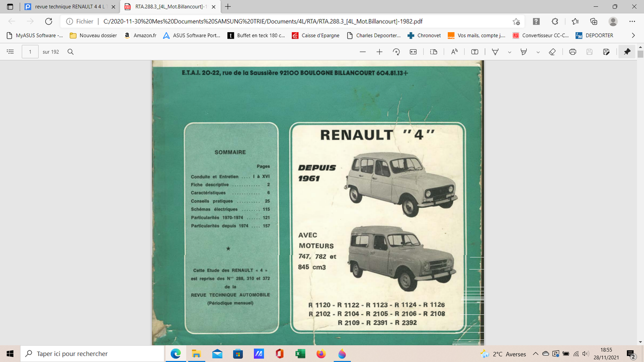Select the Draw pen tool
This screenshot has height=362, width=644.
coord(495,52)
